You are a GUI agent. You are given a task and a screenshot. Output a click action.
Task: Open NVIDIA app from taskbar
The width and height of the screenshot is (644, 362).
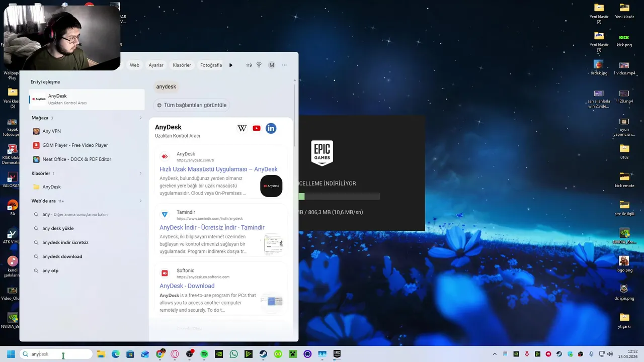[219, 354]
